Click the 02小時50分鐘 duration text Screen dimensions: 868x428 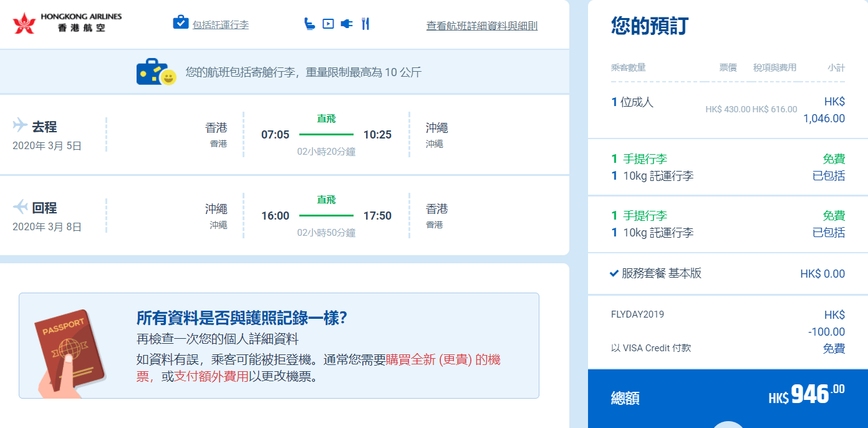pyautogui.click(x=326, y=233)
